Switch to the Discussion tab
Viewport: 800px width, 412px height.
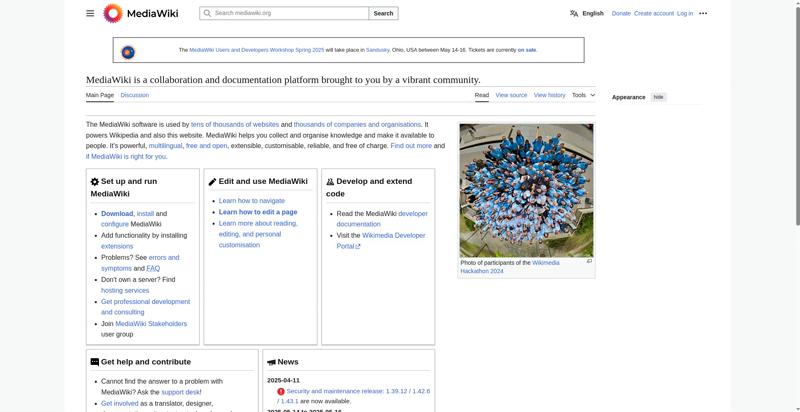(135, 95)
